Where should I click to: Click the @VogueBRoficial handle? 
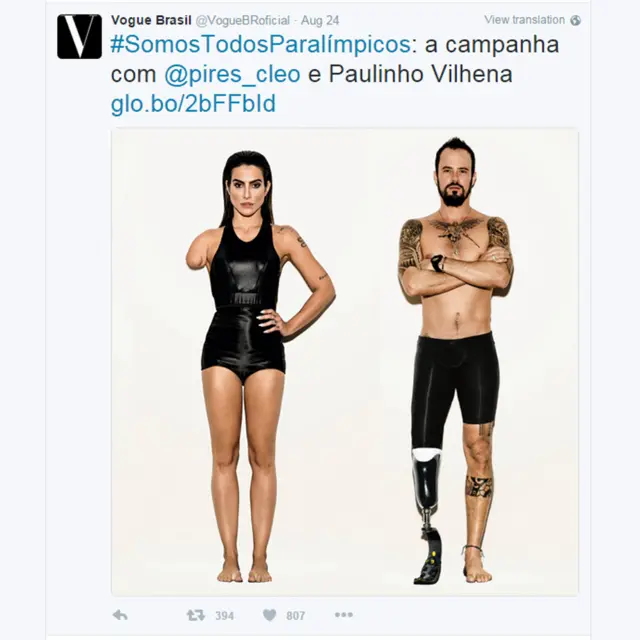click(x=243, y=20)
